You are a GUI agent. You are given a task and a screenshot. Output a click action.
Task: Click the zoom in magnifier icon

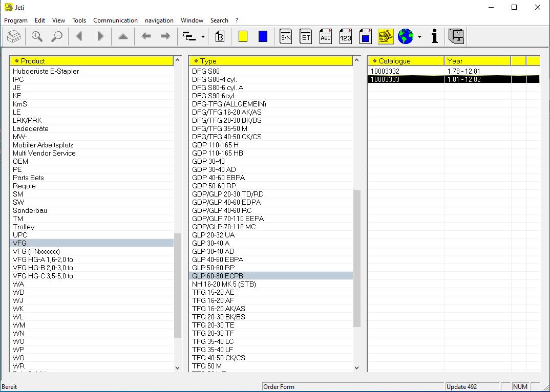click(37, 36)
